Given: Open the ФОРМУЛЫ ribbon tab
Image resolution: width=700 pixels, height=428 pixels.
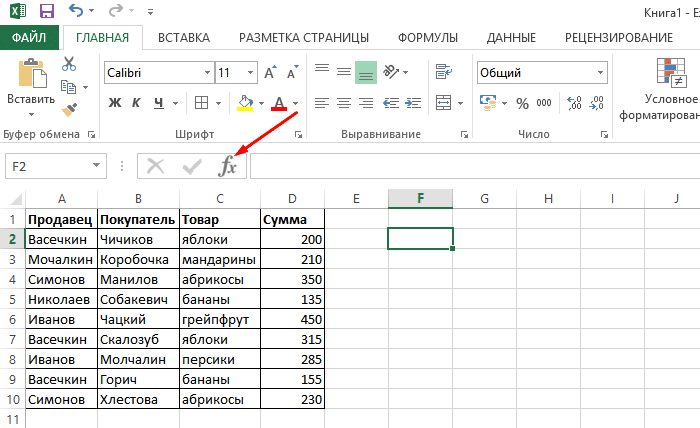Looking at the screenshot, I should [428, 38].
